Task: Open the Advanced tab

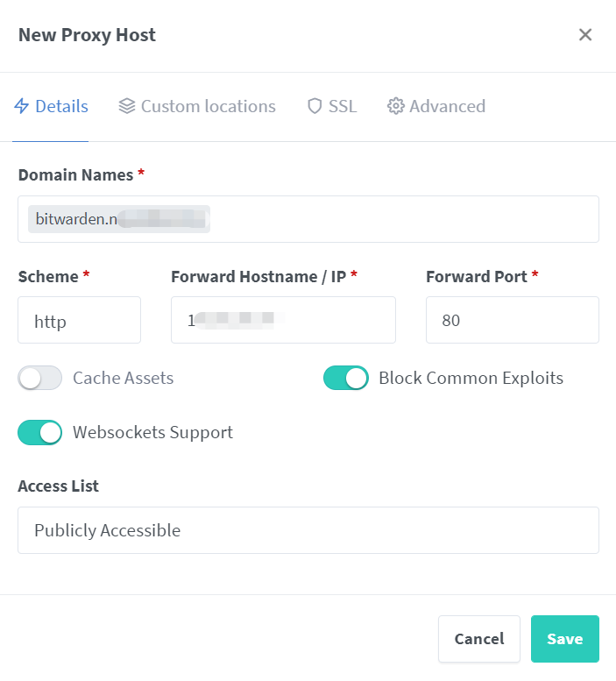Action: pos(436,106)
